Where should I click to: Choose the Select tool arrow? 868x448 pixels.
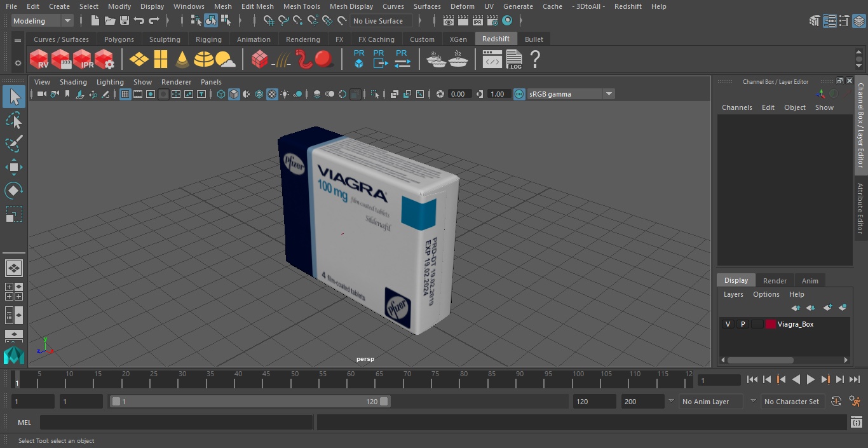tap(14, 97)
